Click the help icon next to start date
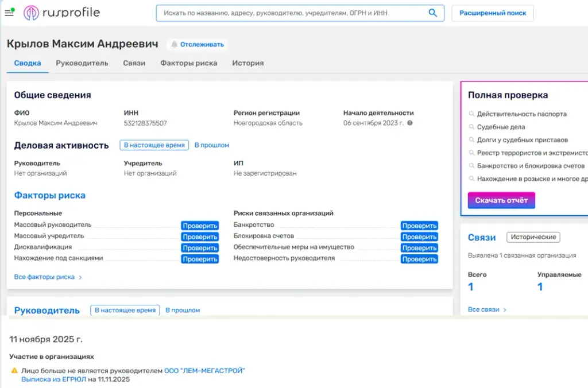This screenshot has height=388, width=588. 410,123
